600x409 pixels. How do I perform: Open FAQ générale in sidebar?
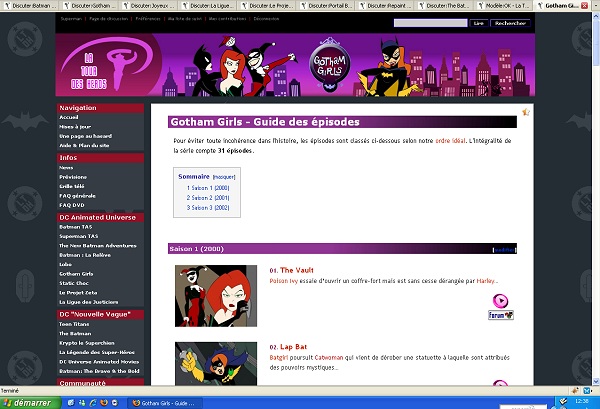[x=78, y=196]
